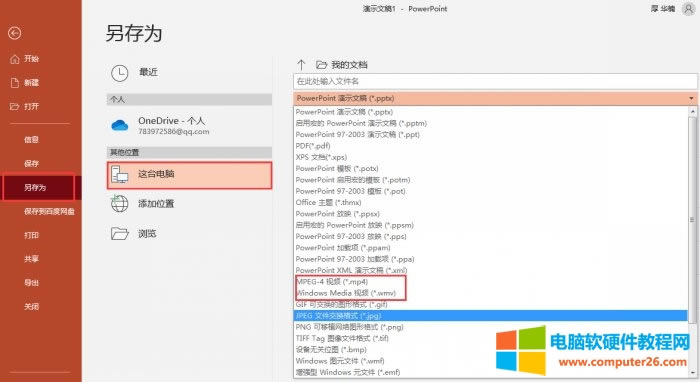The height and width of the screenshot is (382, 700).
Task: Open the Home (开始) page icon
Action: coord(15,59)
